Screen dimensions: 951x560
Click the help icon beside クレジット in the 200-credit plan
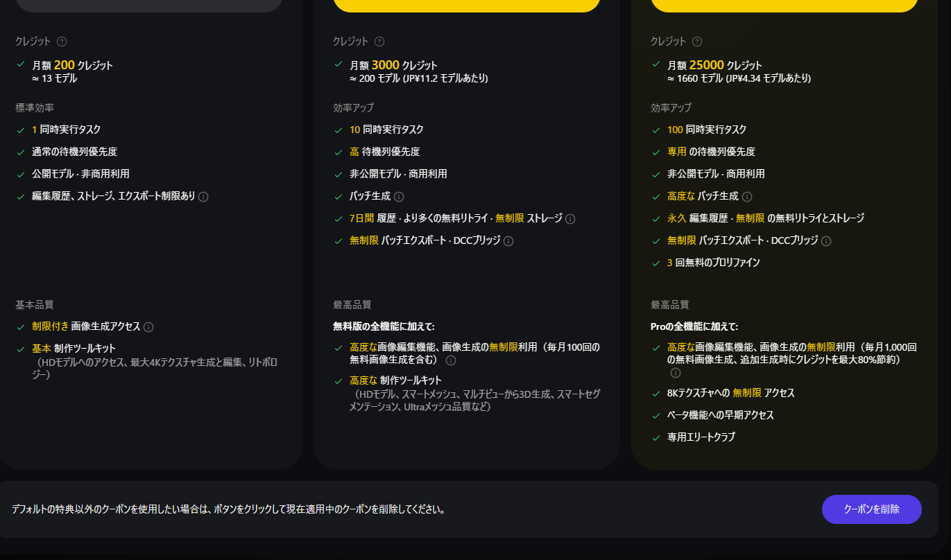[x=62, y=42]
